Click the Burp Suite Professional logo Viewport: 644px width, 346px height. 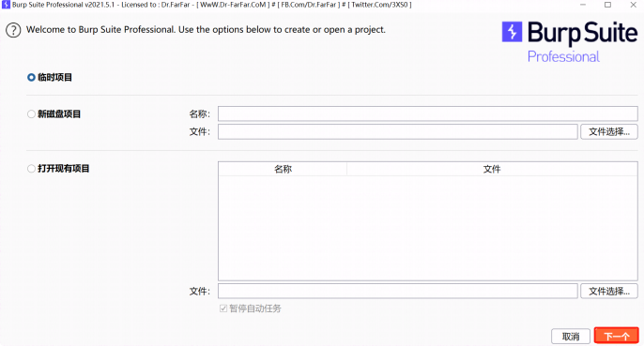570,42
